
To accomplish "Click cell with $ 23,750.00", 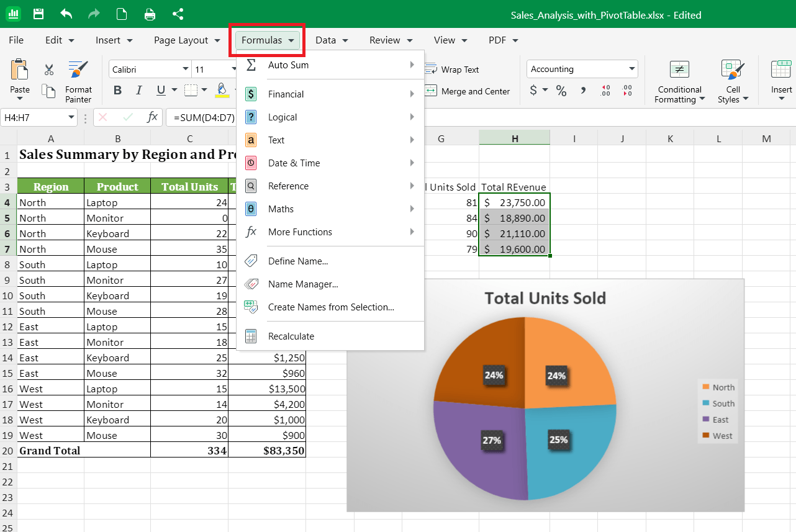I will click(x=514, y=202).
